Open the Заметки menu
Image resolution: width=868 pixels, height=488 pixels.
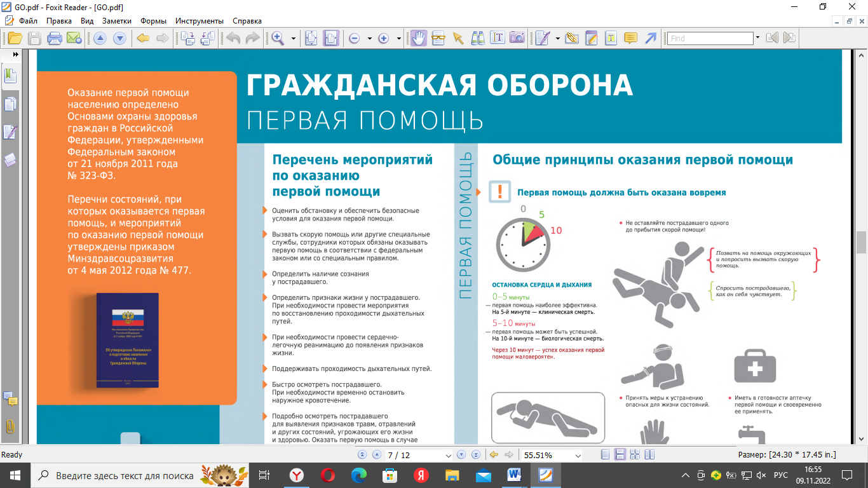[x=117, y=21]
